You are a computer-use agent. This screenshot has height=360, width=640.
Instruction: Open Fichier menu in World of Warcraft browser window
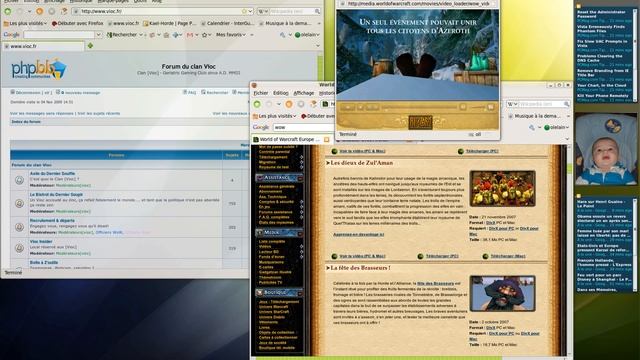click(261, 93)
